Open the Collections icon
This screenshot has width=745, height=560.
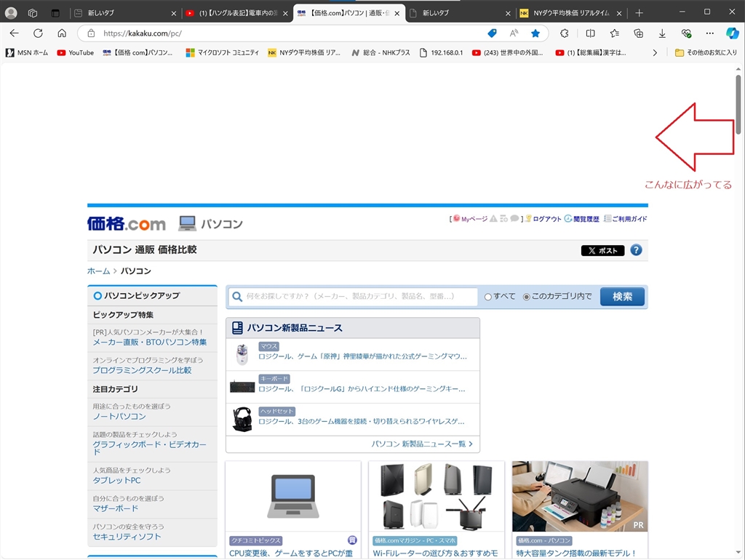click(x=639, y=33)
